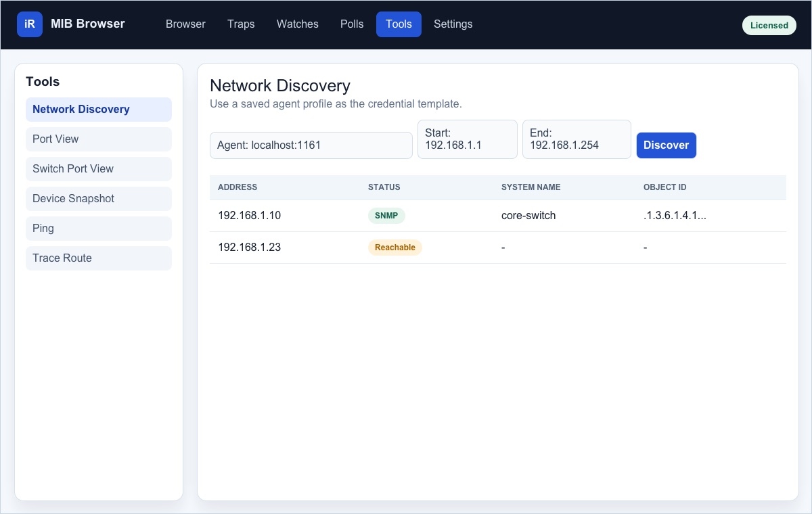The image size is (812, 514).
Task: Open the Ping tool
Action: click(99, 229)
